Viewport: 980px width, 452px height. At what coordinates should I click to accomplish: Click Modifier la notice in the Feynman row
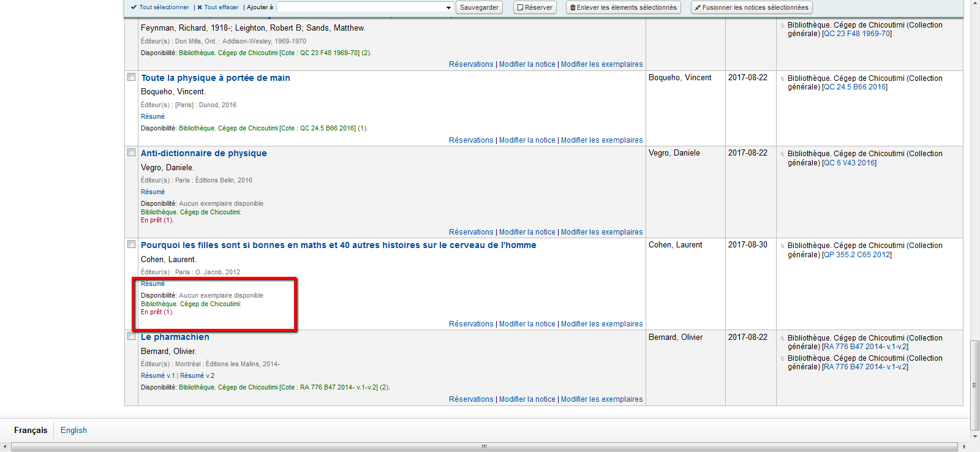[527, 64]
